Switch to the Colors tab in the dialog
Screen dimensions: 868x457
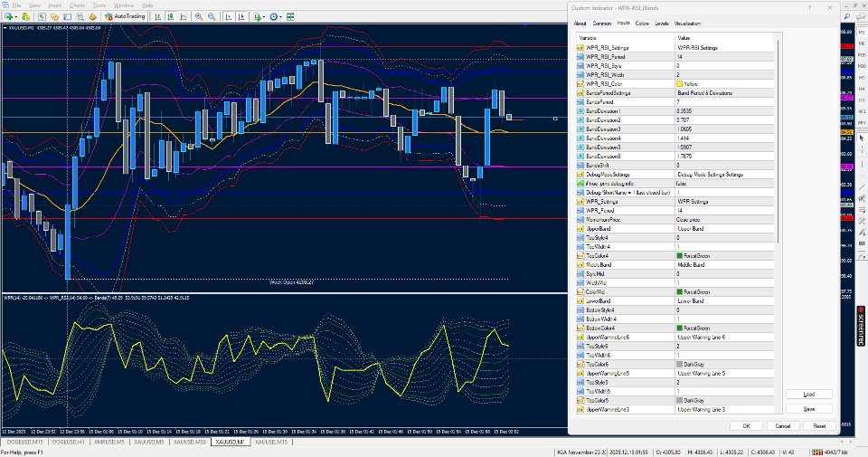[642, 24]
